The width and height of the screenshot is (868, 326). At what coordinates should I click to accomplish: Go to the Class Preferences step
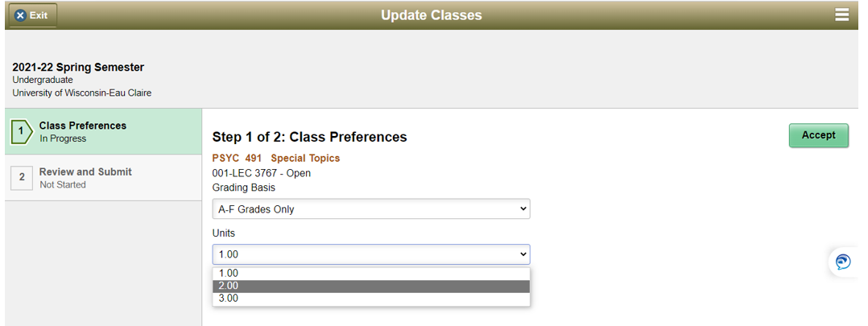pyautogui.click(x=83, y=126)
